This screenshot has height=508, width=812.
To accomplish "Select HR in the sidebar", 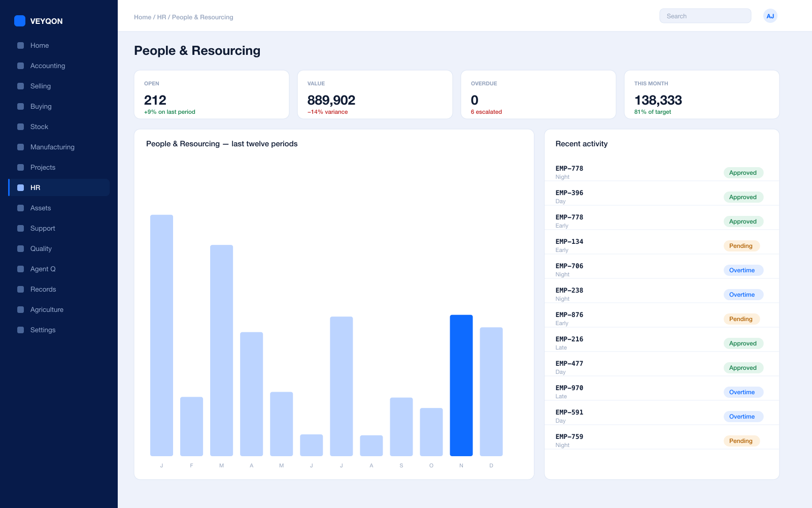I will (59, 187).
